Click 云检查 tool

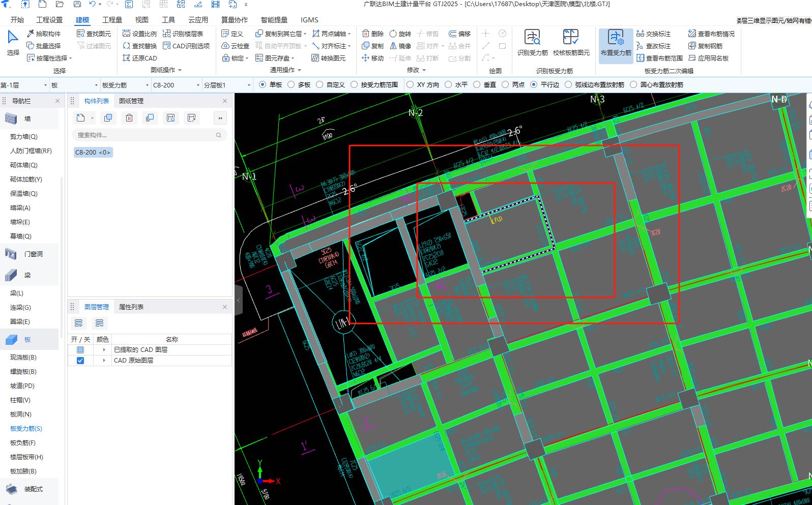pyautogui.click(x=236, y=46)
